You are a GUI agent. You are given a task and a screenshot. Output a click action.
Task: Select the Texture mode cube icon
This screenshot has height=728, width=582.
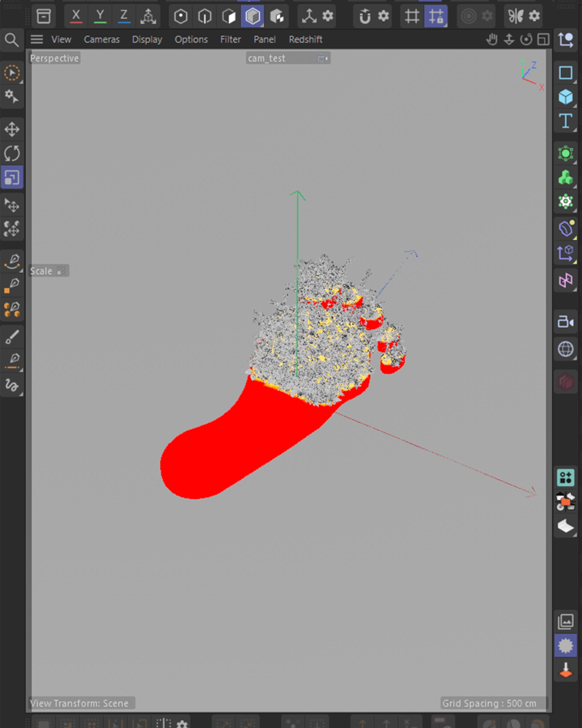[277, 16]
